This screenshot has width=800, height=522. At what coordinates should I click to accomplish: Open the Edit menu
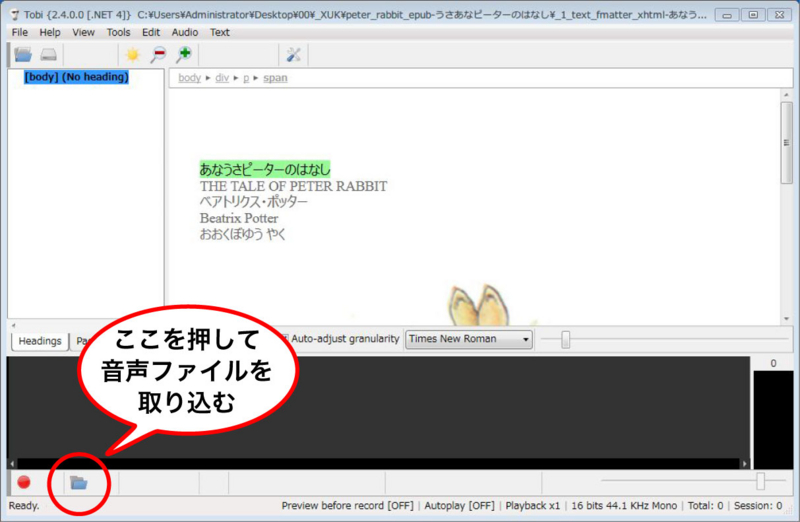151,32
